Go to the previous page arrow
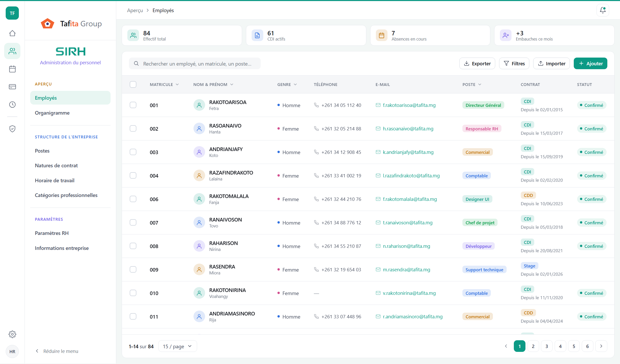The height and width of the screenshot is (364, 620). 506,346
